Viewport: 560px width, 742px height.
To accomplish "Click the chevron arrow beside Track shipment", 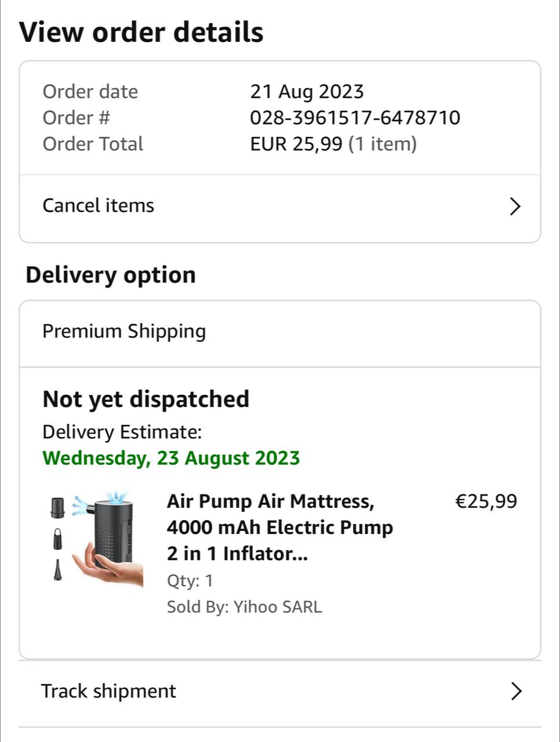I will coord(515,691).
